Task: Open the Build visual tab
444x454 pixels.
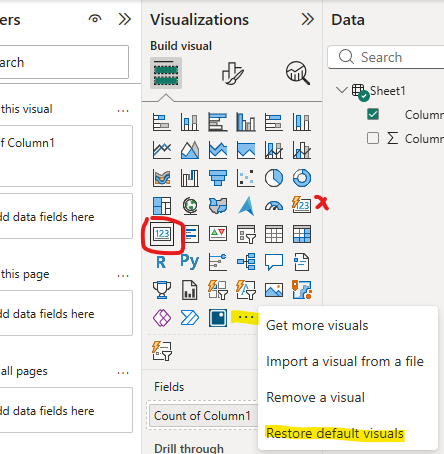Action: (166, 73)
